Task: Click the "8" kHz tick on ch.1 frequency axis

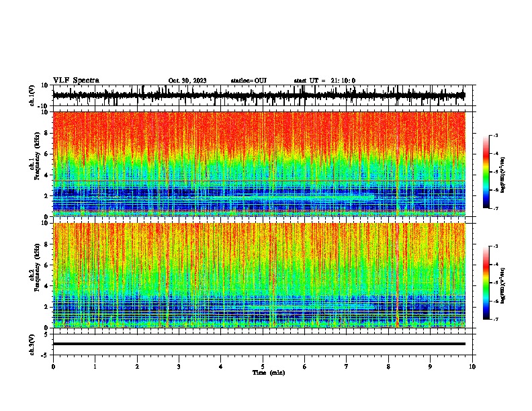Action: (46, 133)
